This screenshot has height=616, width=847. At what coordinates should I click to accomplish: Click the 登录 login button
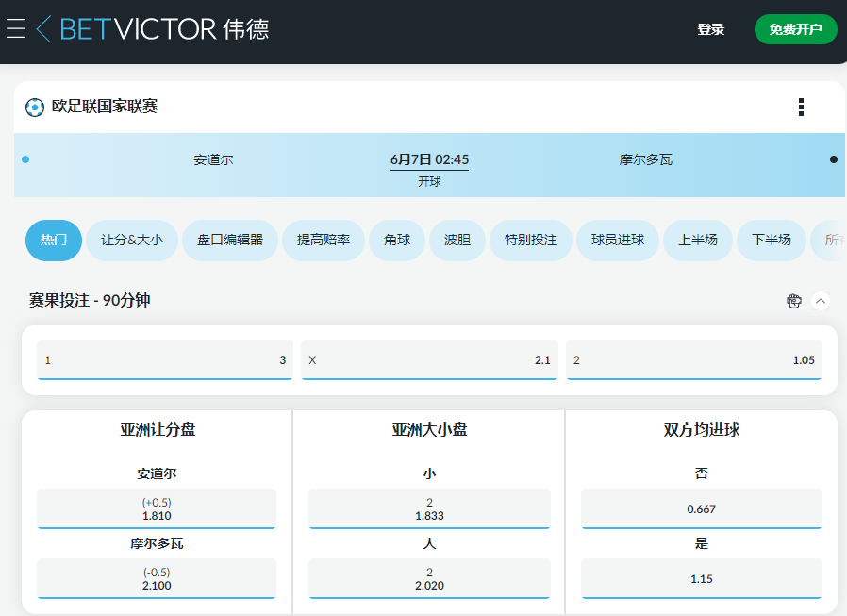711,28
